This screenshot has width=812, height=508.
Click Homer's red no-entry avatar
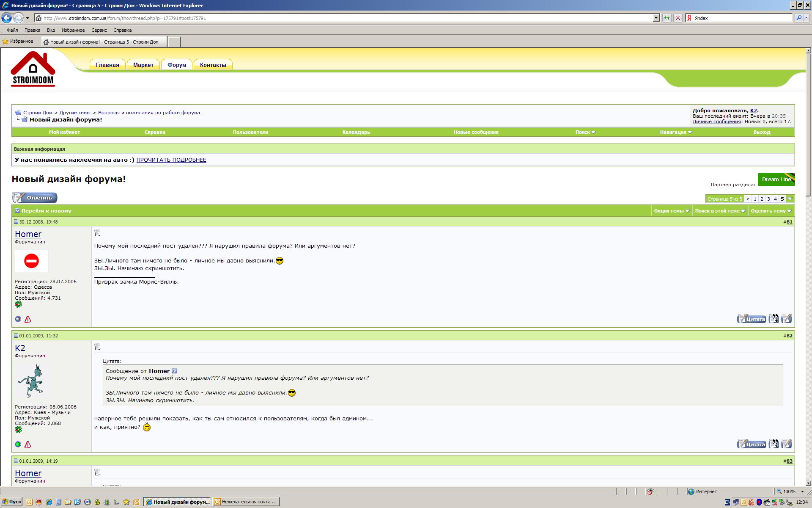(32, 261)
